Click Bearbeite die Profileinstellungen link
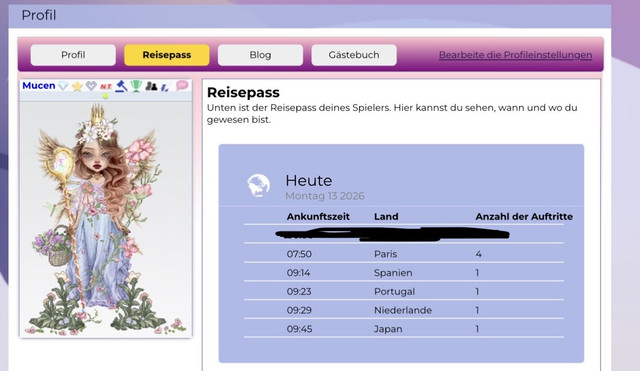Image resolution: width=640 pixels, height=371 pixels. point(516,55)
